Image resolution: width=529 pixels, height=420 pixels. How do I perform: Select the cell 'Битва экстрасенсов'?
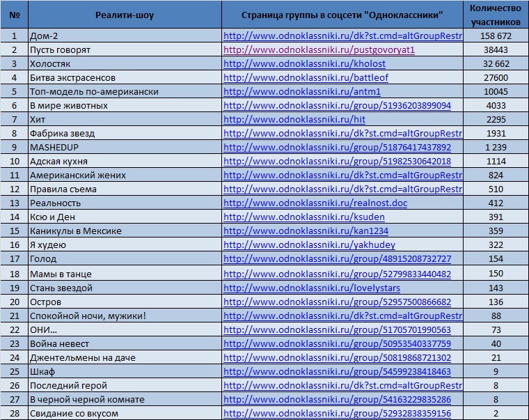click(125, 77)
